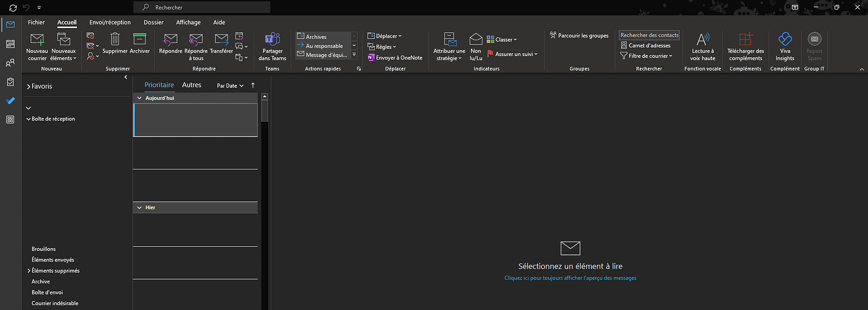868x310 pixels.
Task: Open the instant message reply dropdown
Action: tap(241, 46)
